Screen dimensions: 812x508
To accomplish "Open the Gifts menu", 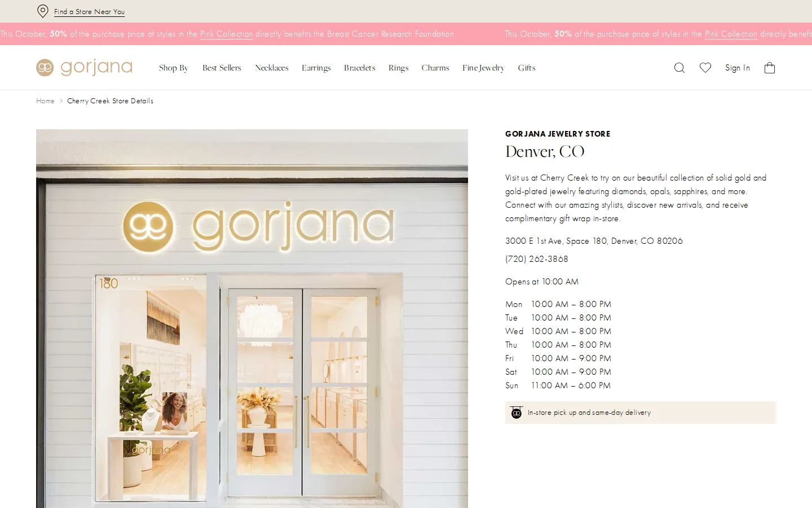I will click(x=527, y=68).
